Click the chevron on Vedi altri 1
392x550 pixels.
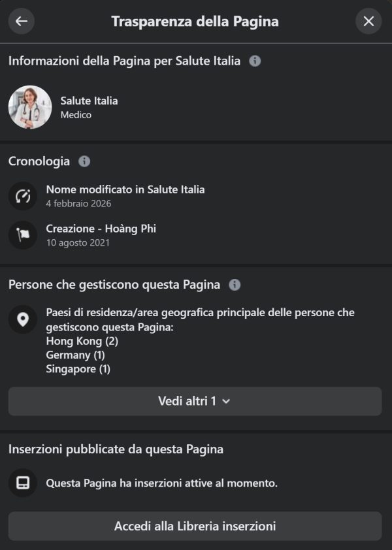tap(226, 401)
